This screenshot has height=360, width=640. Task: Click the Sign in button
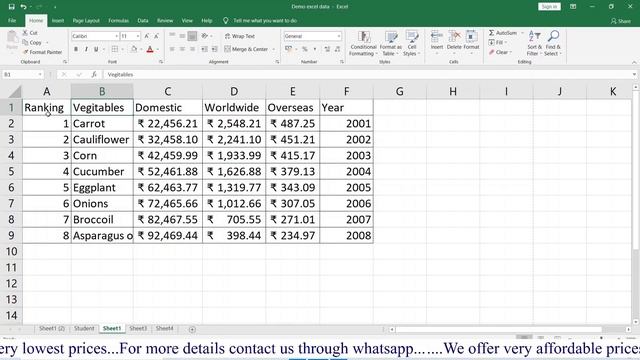coord(549,7)
